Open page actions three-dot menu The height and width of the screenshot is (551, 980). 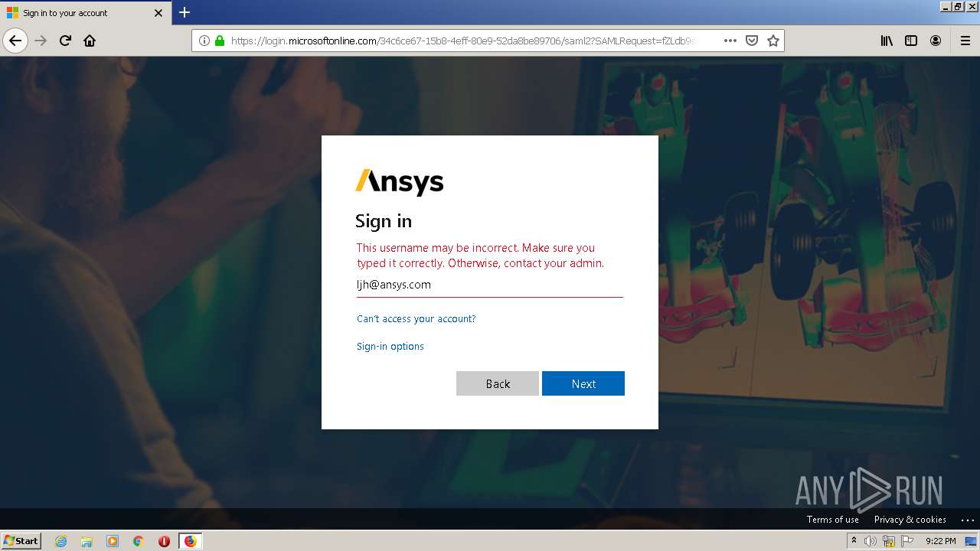coord(730,41)
